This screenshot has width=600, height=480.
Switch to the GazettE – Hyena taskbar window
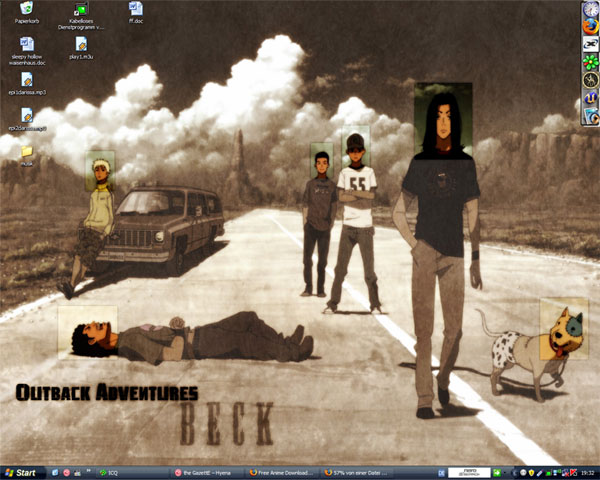210,472
